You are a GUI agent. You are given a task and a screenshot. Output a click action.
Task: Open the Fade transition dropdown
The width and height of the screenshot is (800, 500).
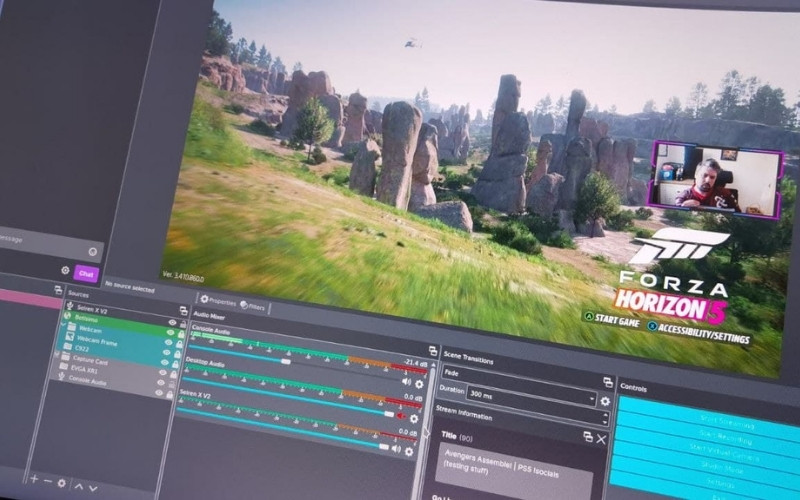[x=520, y=373]
